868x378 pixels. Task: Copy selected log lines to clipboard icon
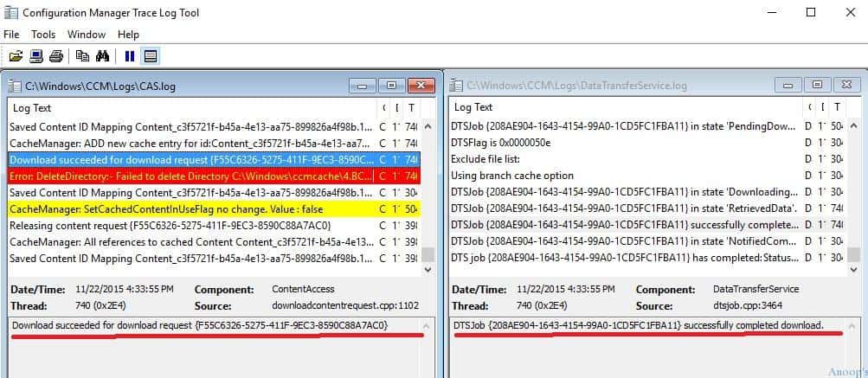point(82,56)
